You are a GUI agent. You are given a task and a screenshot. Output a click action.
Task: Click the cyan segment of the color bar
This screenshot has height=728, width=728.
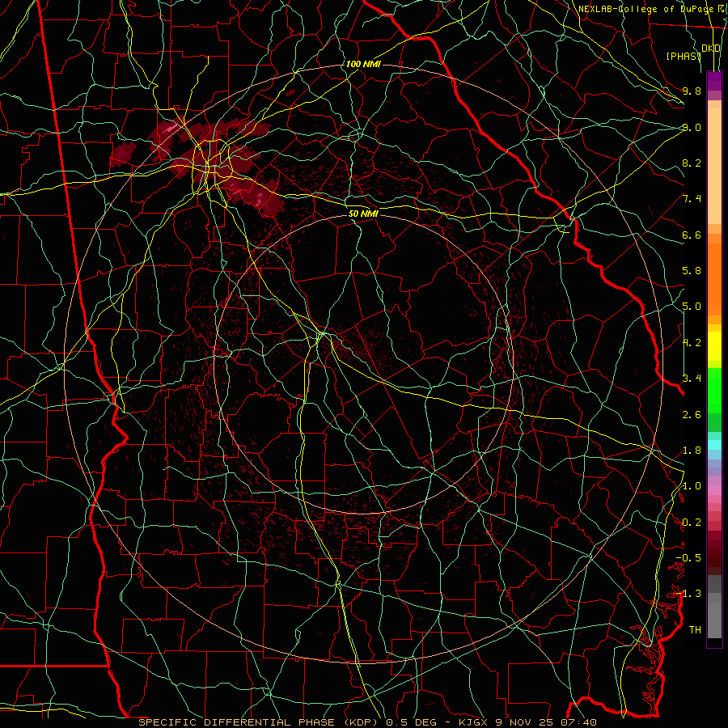pyautogui.click(x=714, y=444)
